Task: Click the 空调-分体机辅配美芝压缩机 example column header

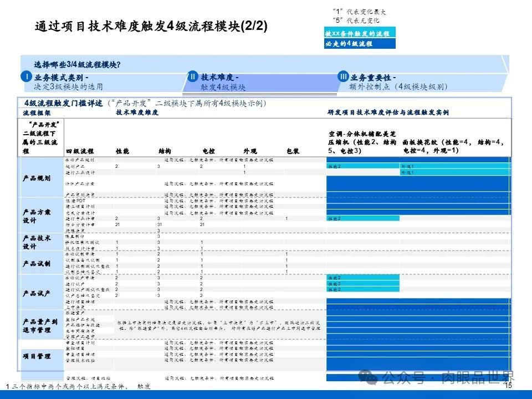Action: pos(362,142)
